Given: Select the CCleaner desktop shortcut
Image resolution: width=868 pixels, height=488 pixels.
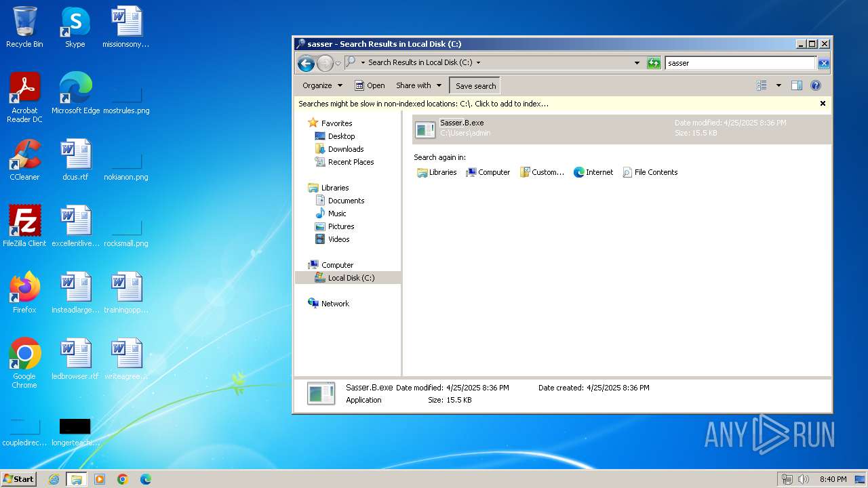Looking at the screenshot, I should (x=24, y=160).
